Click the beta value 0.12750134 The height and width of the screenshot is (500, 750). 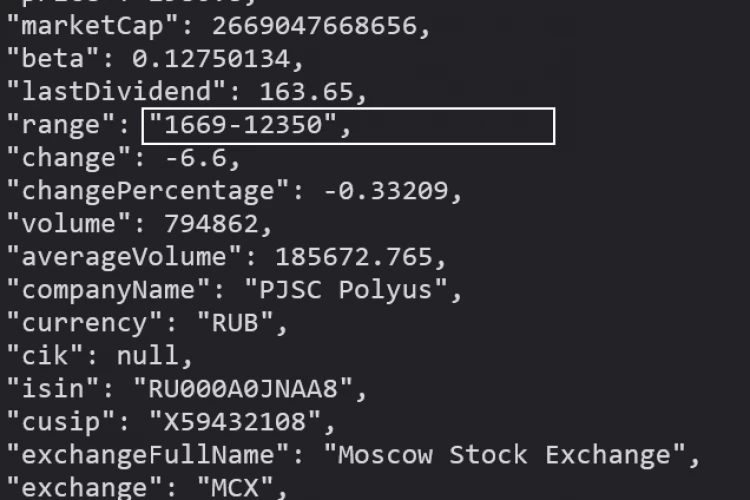tap(211, 59)
